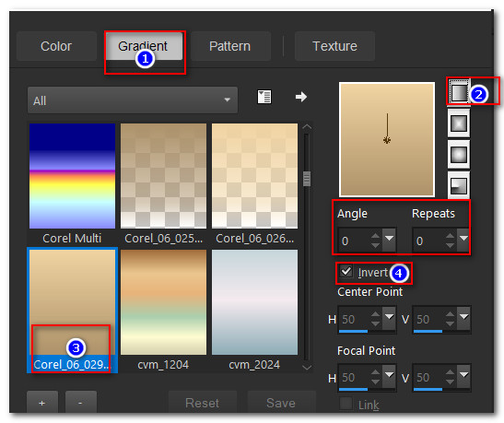Click the Reset button
The image size is (504, 423).
click(x=203, y=403)
